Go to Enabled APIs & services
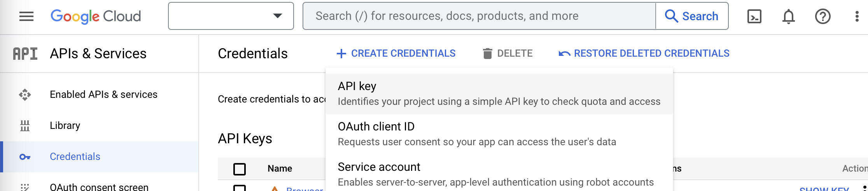The image size is (868, 191). click(x=103, y=94)
